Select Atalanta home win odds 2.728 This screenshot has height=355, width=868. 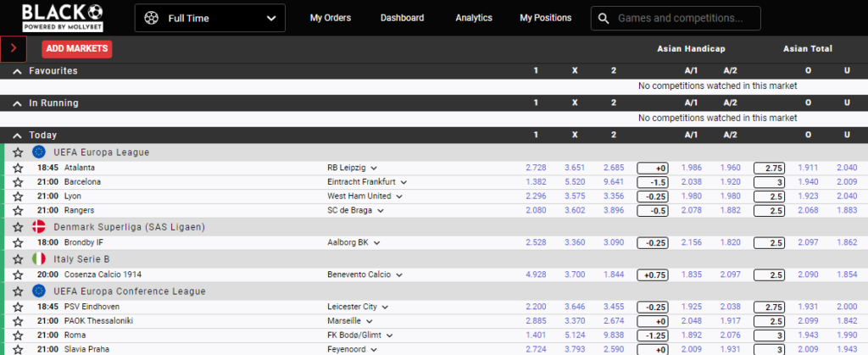tap(536, 168)
